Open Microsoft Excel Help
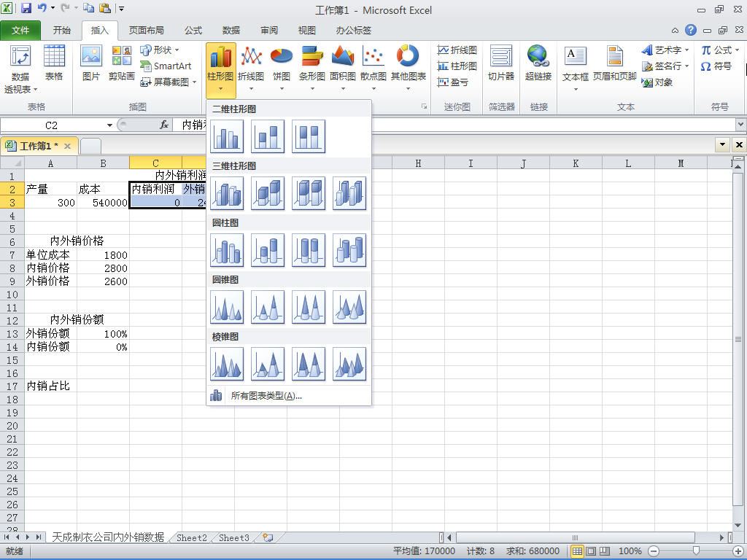The height and width of the screenshot is (560, 747). pos(691,31)
